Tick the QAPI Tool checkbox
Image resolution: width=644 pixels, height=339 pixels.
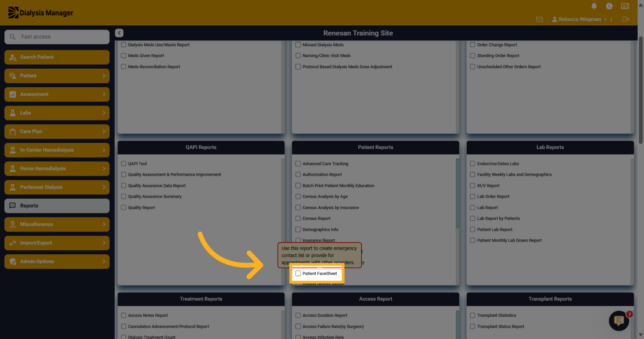click(123, 164)
